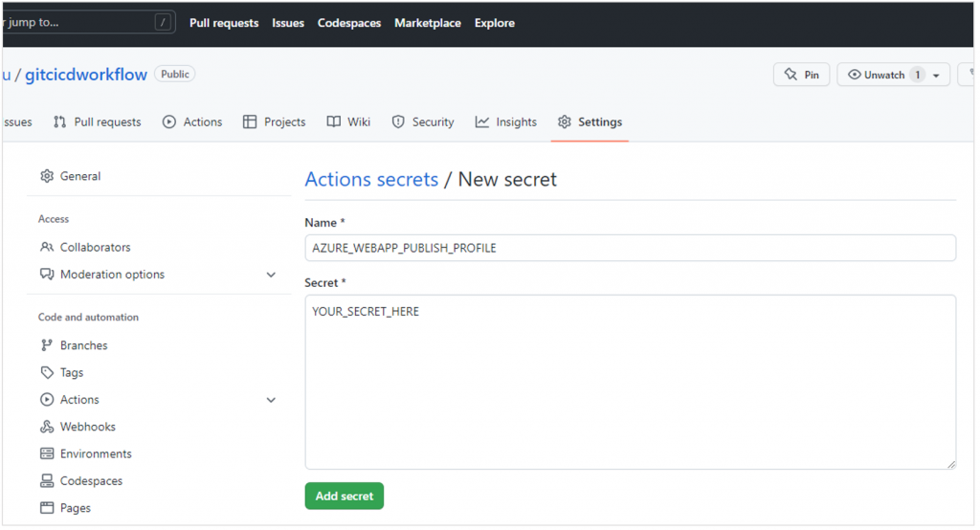Switch to the Security tab
Screen dimensions: 980x530
[x=423, y=121]
